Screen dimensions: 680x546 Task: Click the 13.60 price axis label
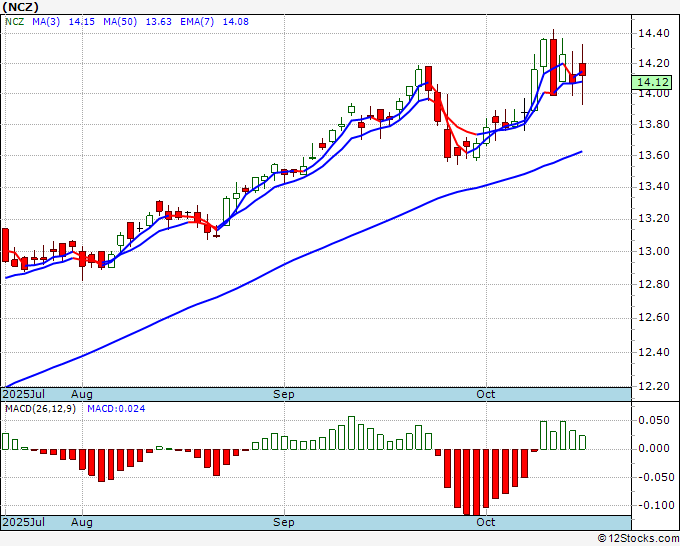(654, 156)
